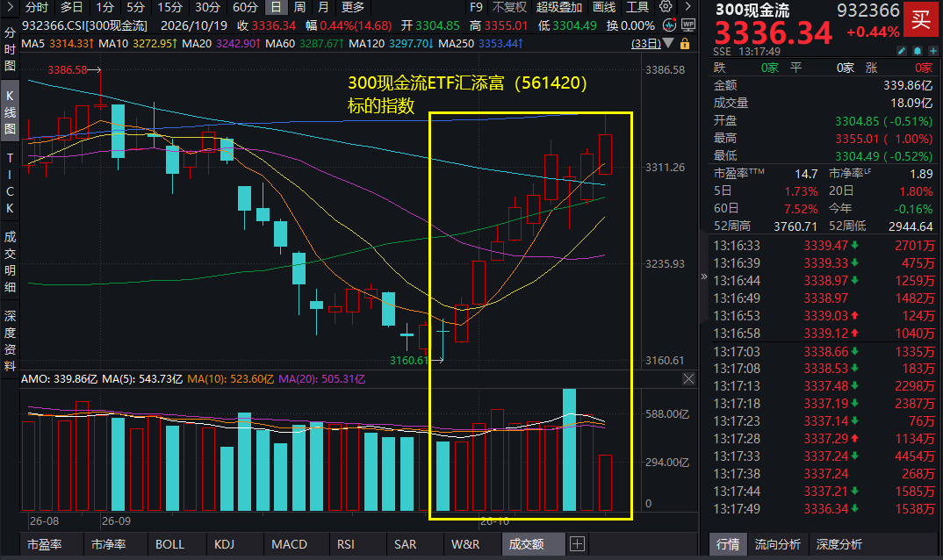Open the 流向分析 tab
This screenshot has width=943, height=560.
tap(778, 544)
